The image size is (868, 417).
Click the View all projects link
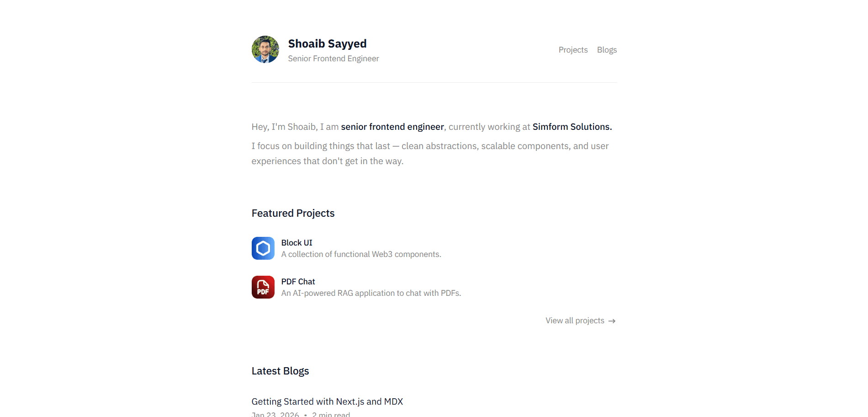(575, 321)
